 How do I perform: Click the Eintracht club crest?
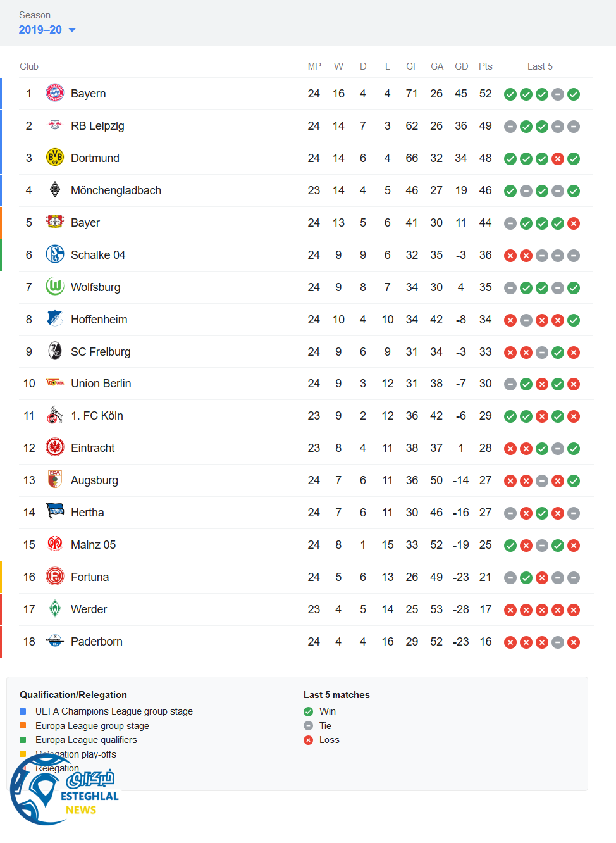pyautogui.click(x=55, y=447)
